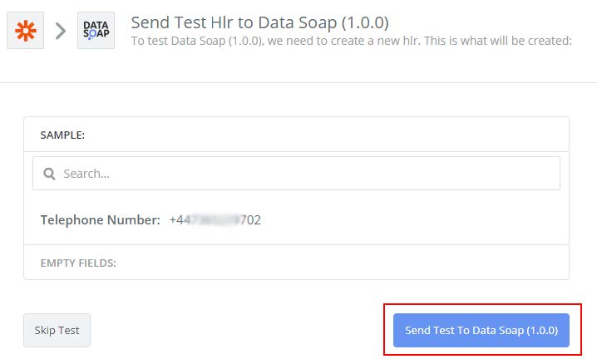Click the orange Zapier asterisk logo
Image resolution: width=597 pixels, height=364 pixels.
point(26,31)
